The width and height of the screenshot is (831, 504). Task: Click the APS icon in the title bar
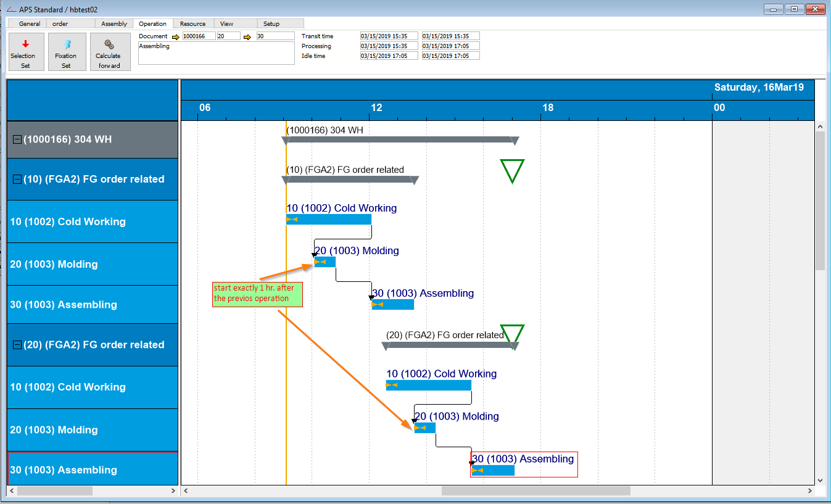click(13, 9)
